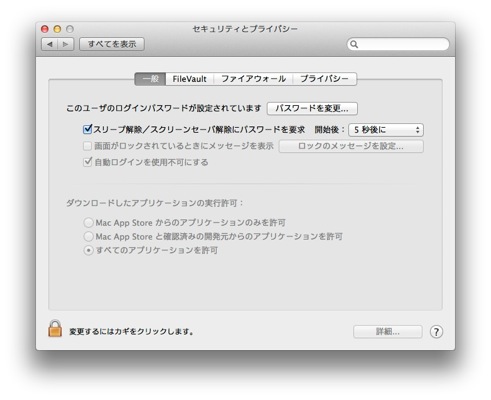The image size is (491, 400).
Task: Click the ロックのメッセージを設定... button
Action: pyautogui.click(x=351, y=146)
